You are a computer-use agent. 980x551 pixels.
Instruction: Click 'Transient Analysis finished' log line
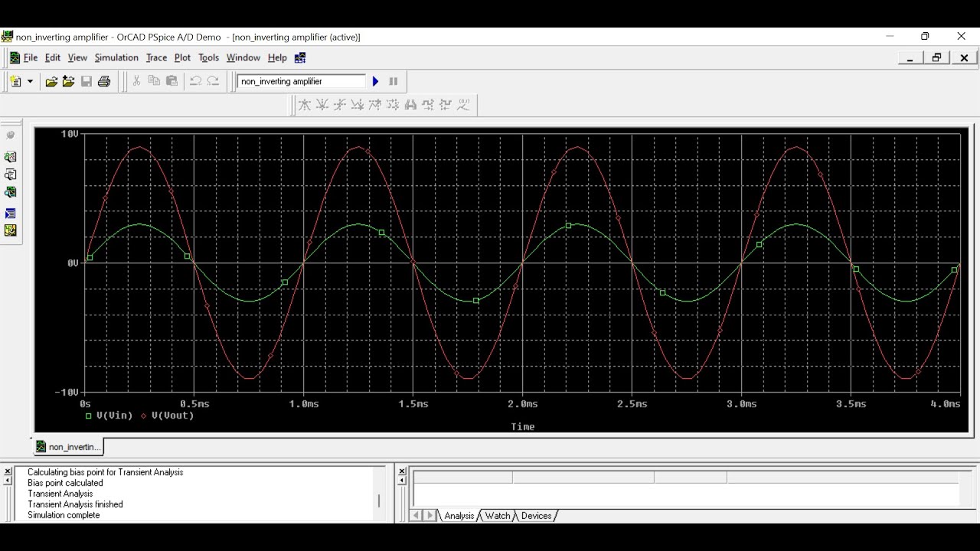[75, 504]
